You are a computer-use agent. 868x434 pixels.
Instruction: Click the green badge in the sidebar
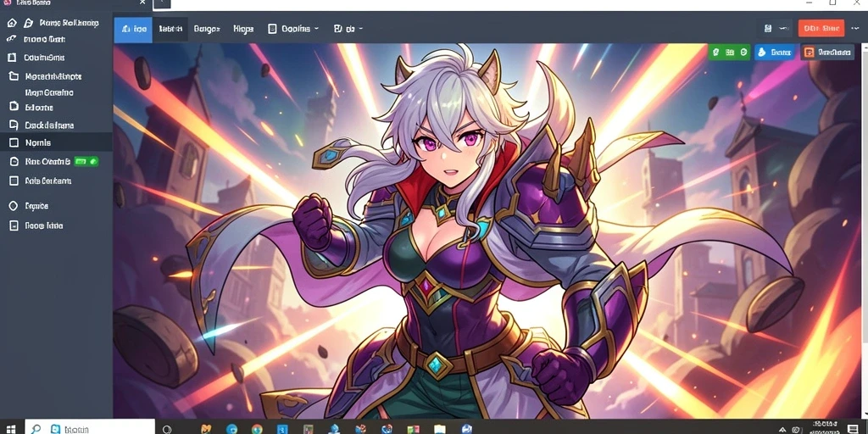[86, 162]
